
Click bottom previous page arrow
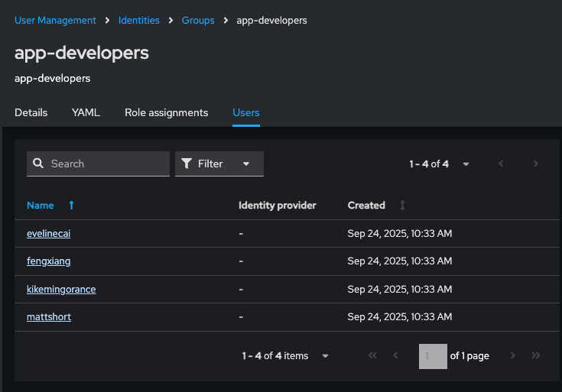pos(395,356)
